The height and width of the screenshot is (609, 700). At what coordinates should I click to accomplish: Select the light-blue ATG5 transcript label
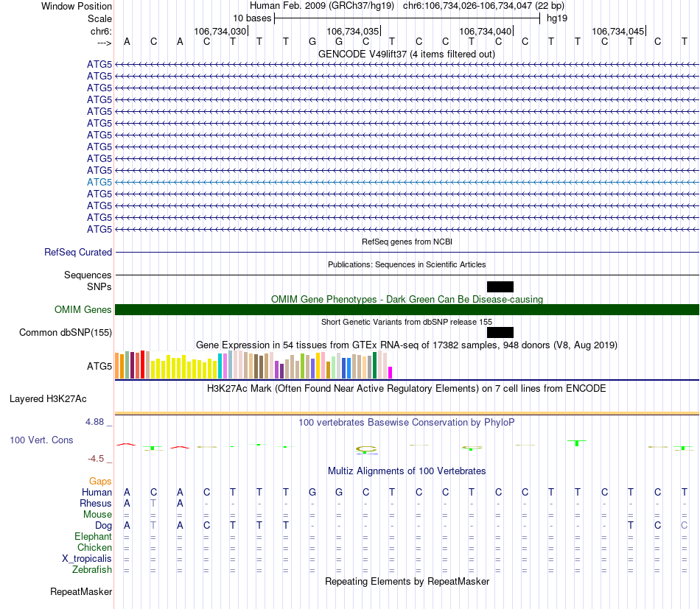[x=99, y=182]
